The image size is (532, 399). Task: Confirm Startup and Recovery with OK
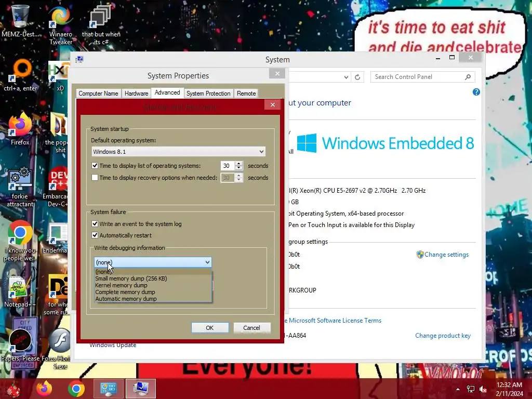coord(210,328)
